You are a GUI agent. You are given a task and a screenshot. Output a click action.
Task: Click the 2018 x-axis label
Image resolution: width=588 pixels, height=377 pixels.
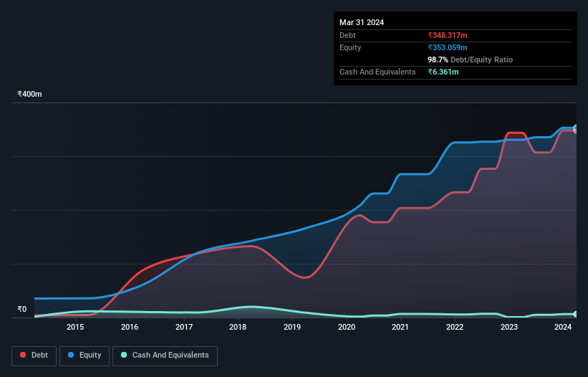238,327
